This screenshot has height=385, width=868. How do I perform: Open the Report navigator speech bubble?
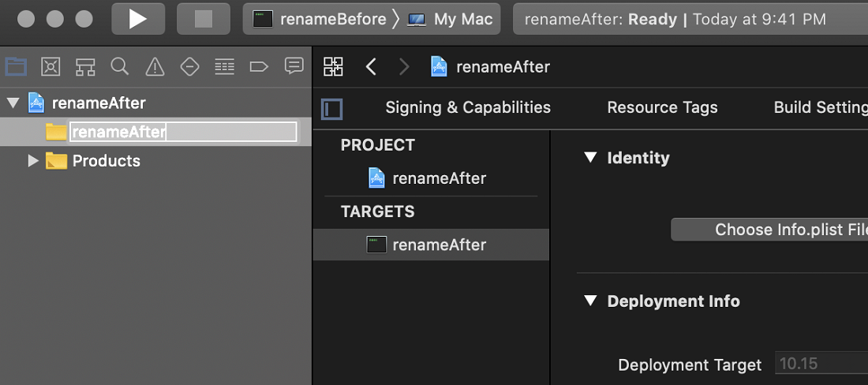294,66
